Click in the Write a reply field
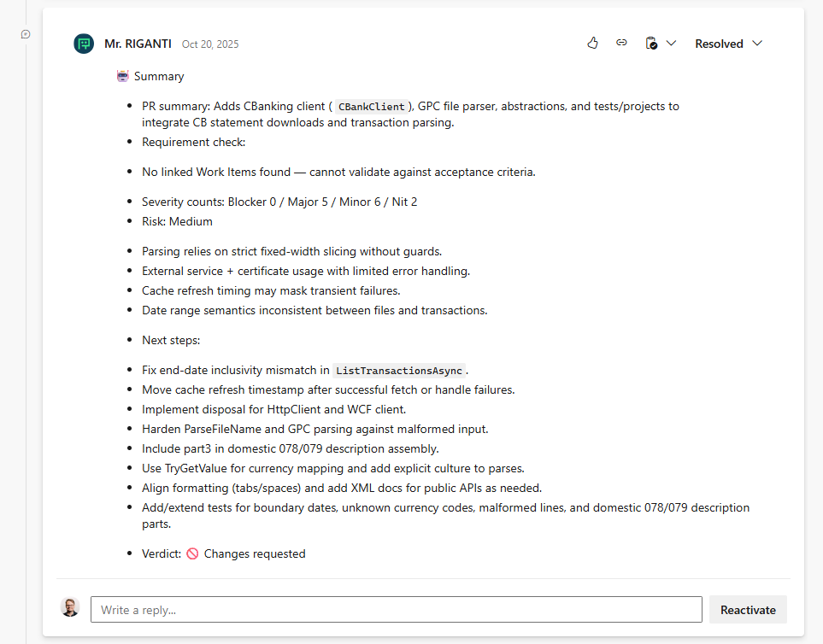The image size is (823, 644). pos(396,610)
